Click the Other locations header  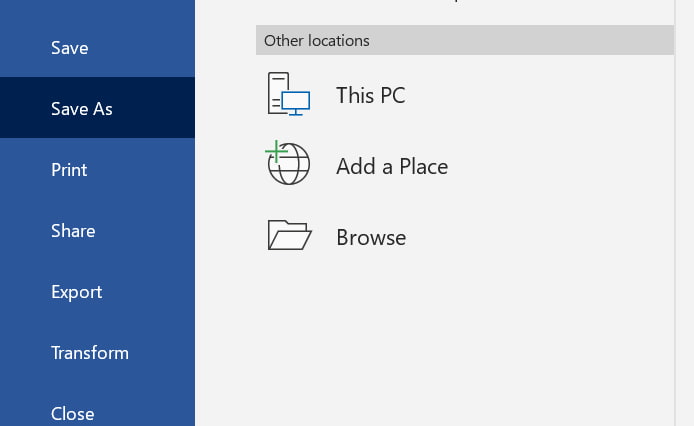(x=465, y=40)
